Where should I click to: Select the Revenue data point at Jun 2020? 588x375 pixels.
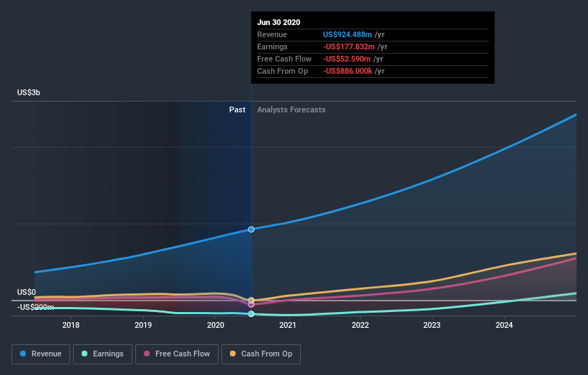(251, 229)
